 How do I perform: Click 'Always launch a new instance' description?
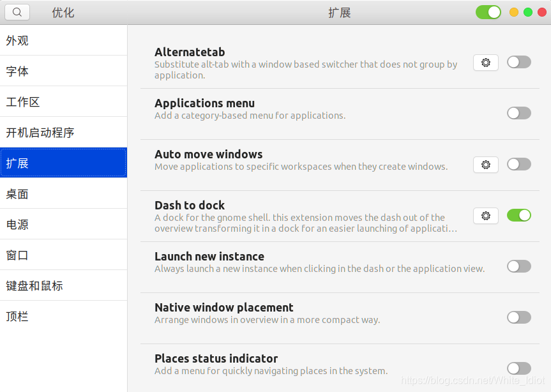click(319, 269)
